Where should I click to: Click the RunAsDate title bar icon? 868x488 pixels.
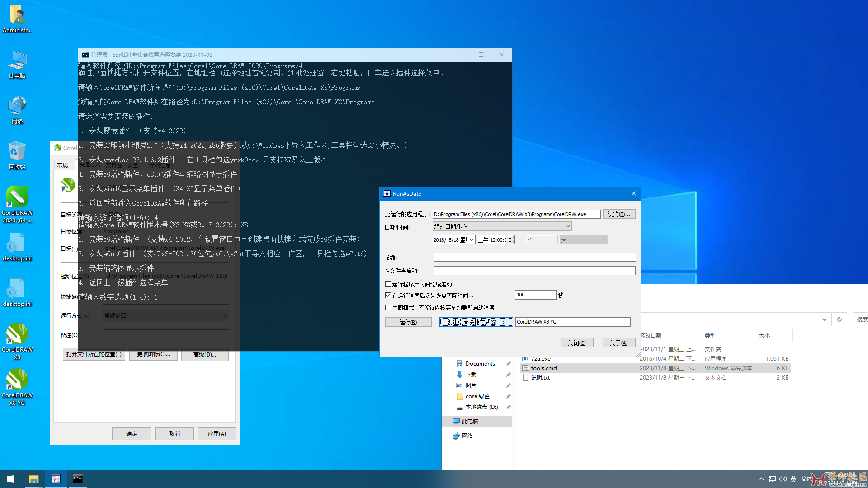click(x=387, y=194)
